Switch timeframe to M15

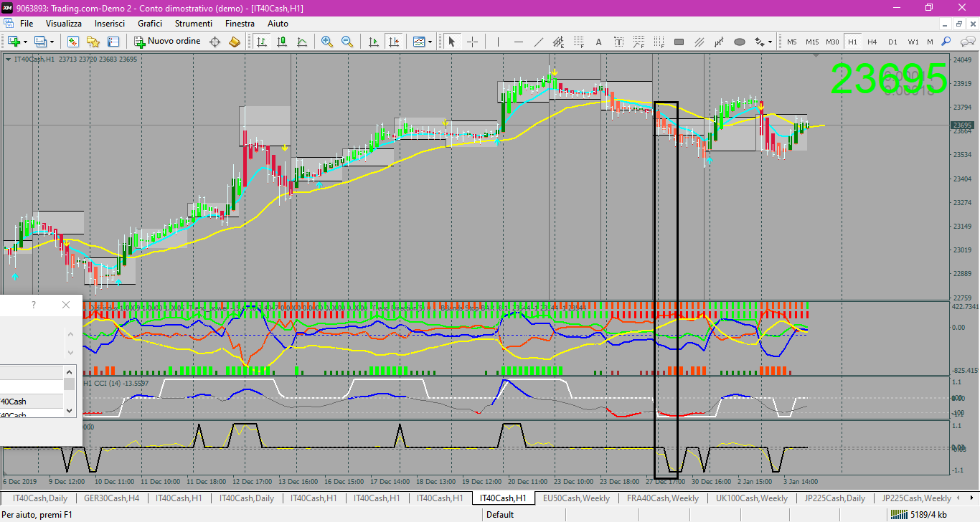coord(812,42)
